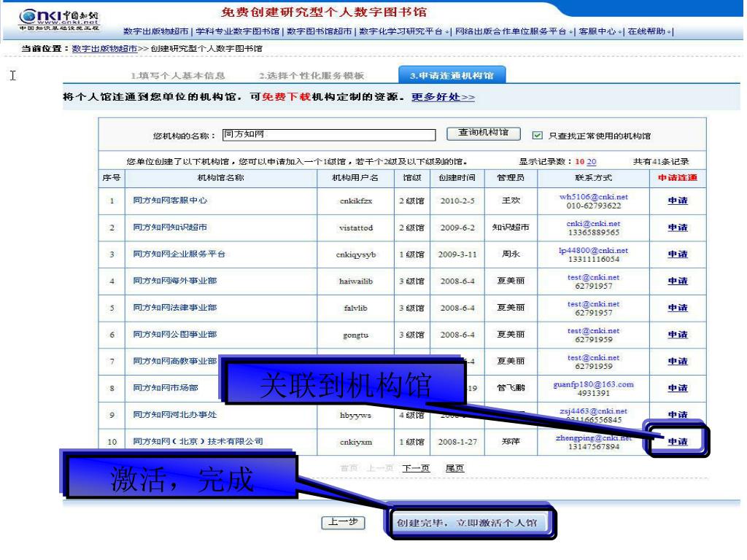
Task: Click the 机构馆名称 column header
Action: coord(220,178)
